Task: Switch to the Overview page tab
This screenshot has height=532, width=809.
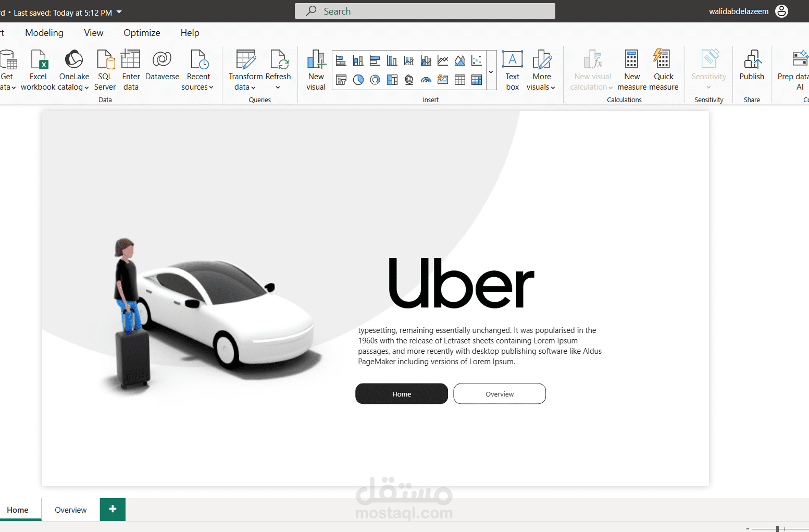Action: point(71,510)
